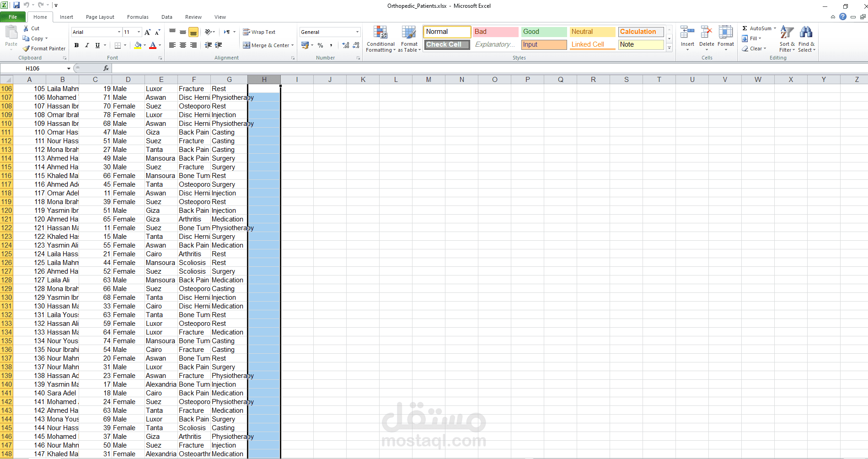Viewport: 868px width, 459px height.
Task: Apply top vertical alignment
Action: tap(172, 32)
